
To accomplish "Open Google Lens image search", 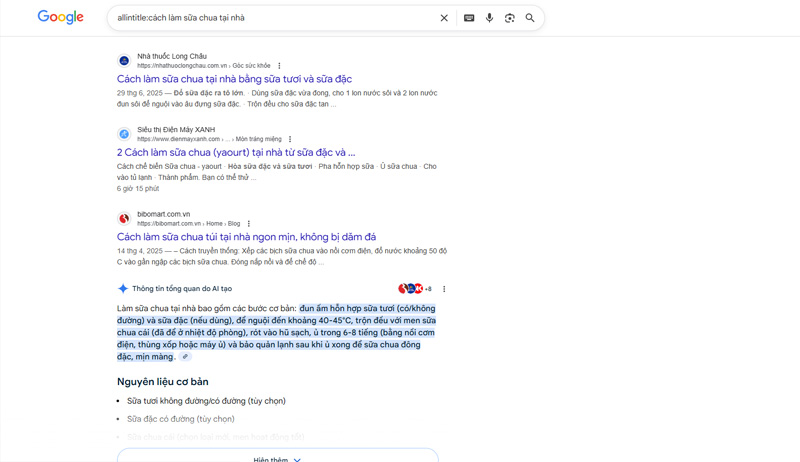I will [x=509, y=18].
